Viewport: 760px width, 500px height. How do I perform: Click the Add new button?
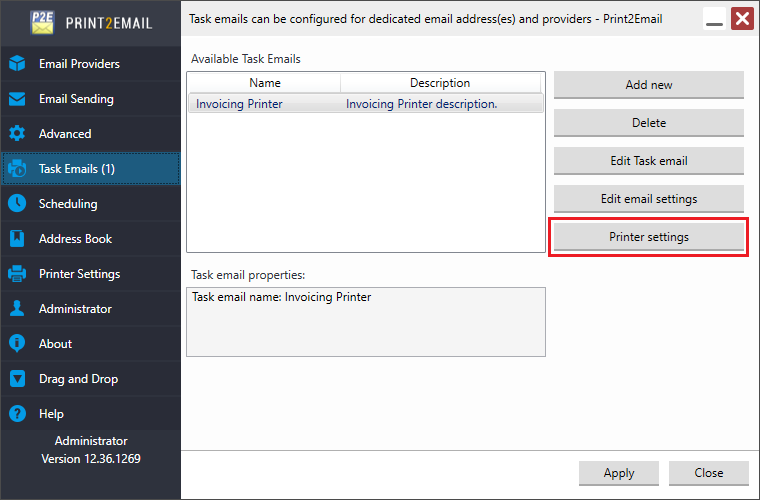[x=649, y=85]
